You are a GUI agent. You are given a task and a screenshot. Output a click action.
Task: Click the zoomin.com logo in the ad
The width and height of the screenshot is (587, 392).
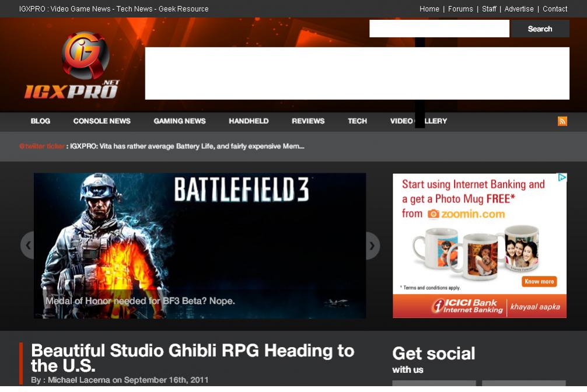tap(466, 213)
